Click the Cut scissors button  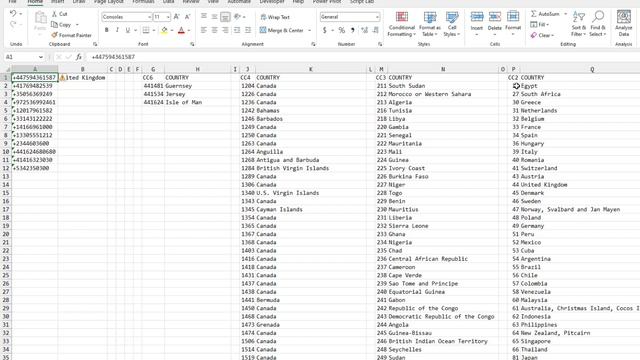coord(60,14)
